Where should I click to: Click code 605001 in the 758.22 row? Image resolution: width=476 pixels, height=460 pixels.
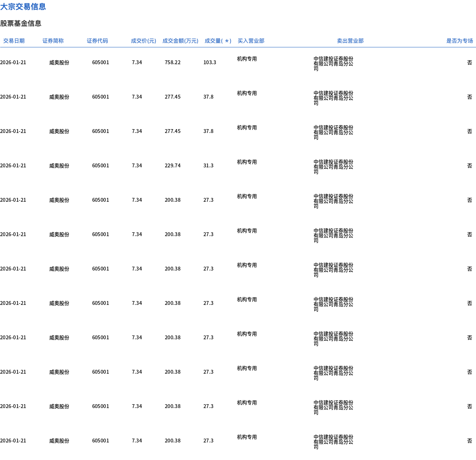pos(101,63)
